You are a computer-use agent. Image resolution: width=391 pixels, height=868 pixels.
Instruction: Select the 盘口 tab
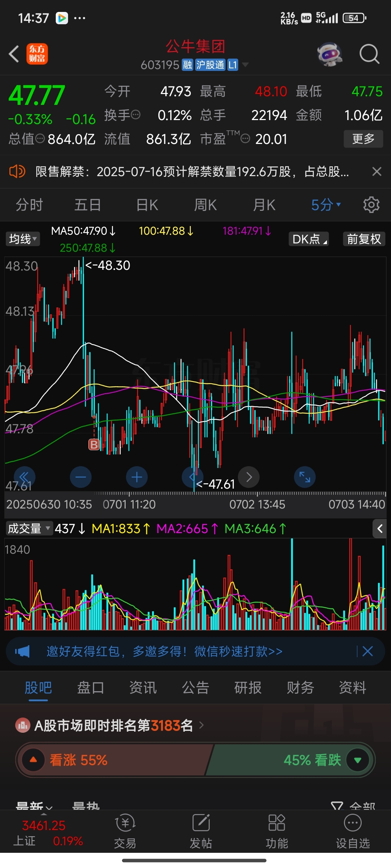tap(91, 688)
